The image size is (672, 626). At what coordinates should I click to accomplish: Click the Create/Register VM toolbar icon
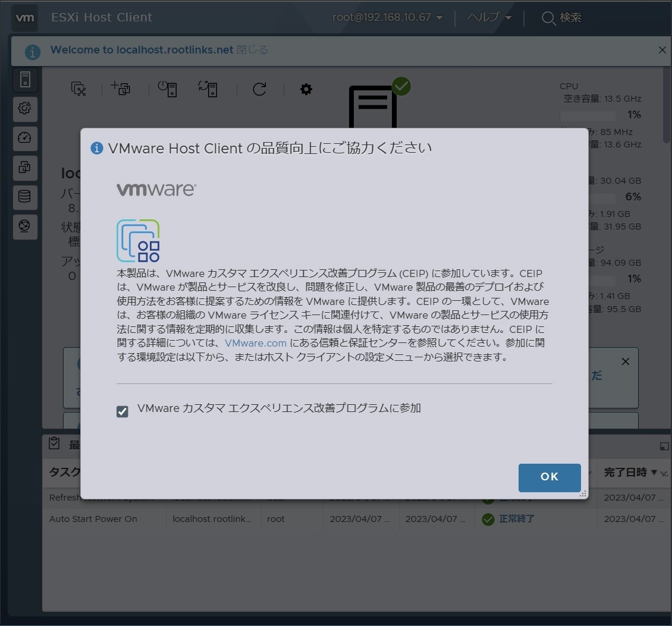121,88
